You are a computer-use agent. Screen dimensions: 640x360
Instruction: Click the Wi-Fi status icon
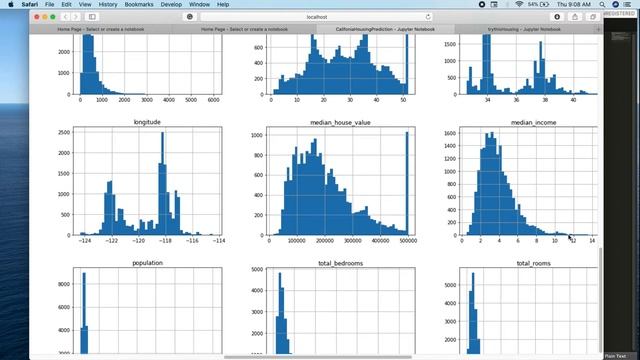[x=519, y=4]
